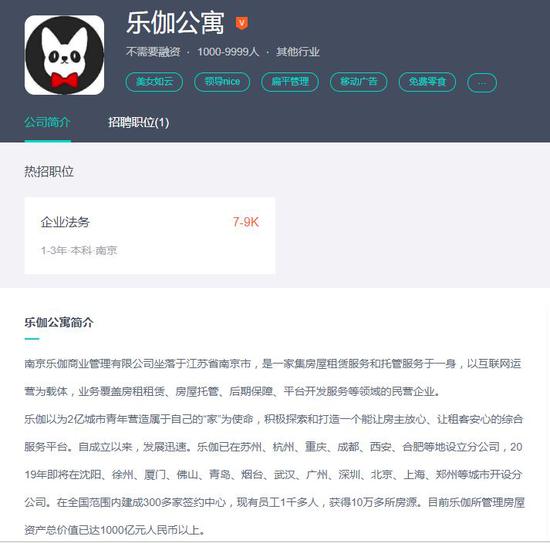Open the 企业法务 job posting

(x=150, y=235)
